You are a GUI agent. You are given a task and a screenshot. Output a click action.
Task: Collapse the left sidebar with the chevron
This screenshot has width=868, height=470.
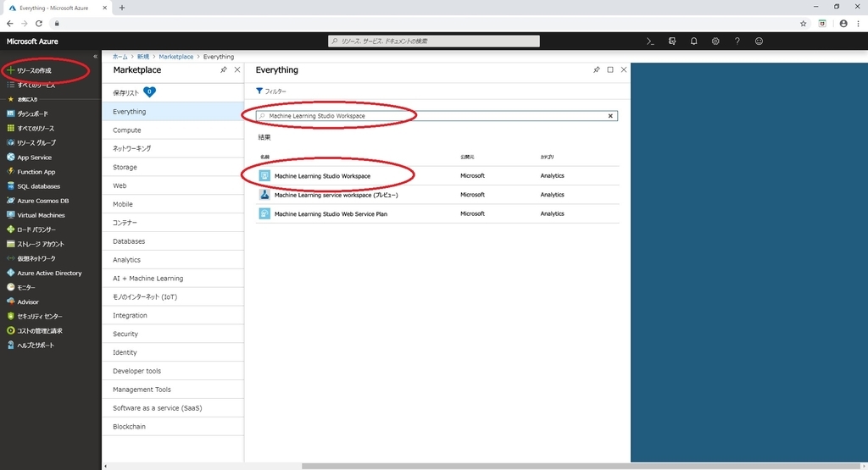tap(95, 57)
